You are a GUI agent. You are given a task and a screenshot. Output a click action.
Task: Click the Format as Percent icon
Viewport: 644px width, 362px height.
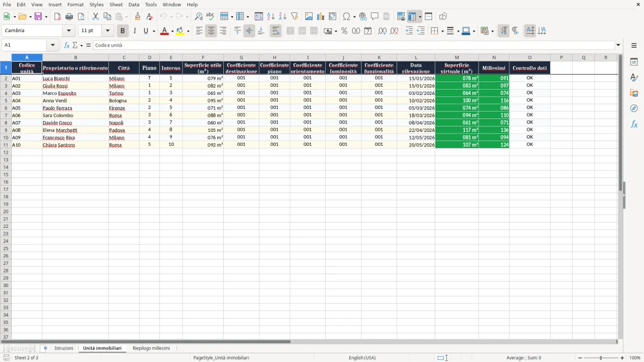coord(344,31)
